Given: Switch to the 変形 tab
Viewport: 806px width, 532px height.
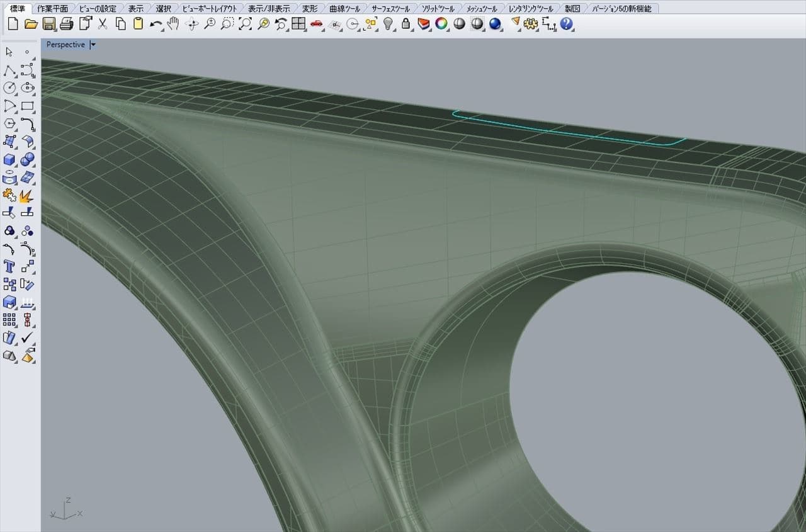Looking at the screenshot, I should coord(310,8).
